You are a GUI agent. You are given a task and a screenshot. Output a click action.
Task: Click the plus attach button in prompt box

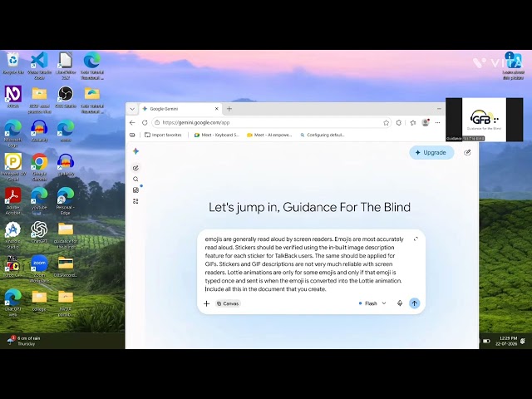[x=206, y=303]
